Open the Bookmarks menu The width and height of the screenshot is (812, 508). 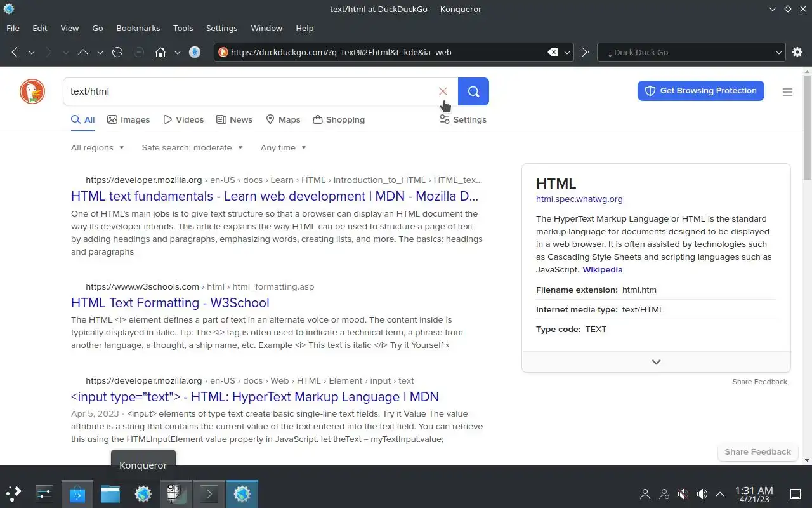pyautogui.click(x=138, y=28)
